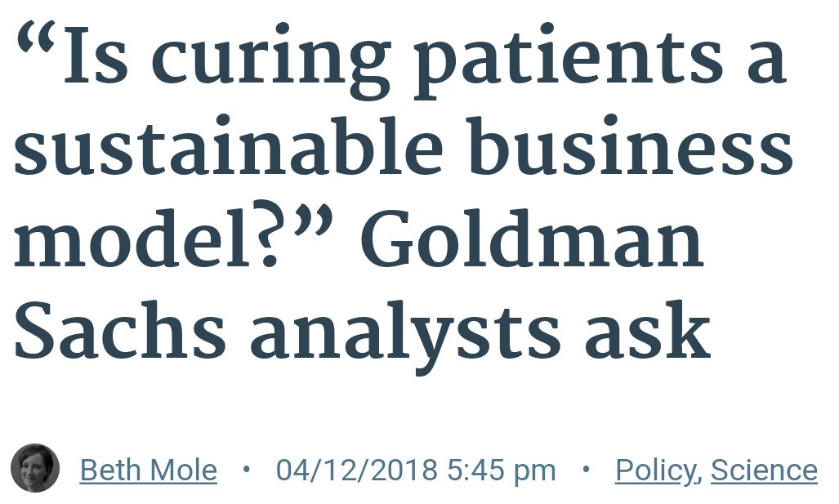Image resolution: width=839 pixels, height=504 pixels.
Task: Go to the Science category link
Action: point(764,471)
